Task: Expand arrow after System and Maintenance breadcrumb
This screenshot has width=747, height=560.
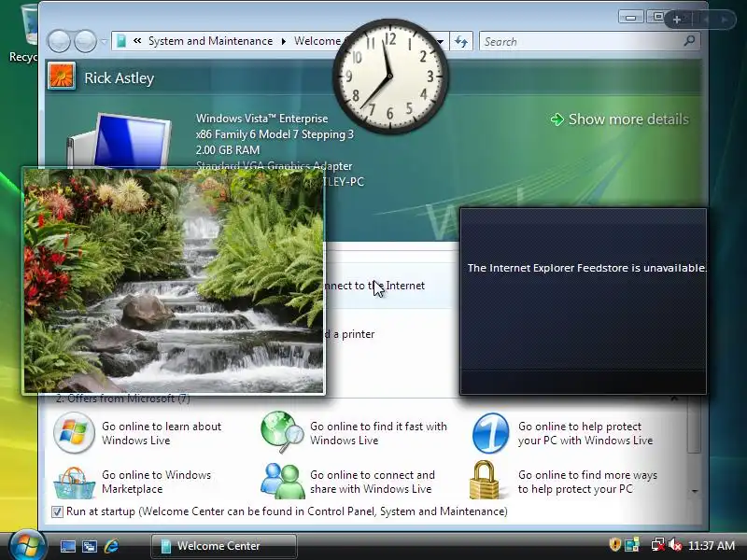Action: pos(284,41)
